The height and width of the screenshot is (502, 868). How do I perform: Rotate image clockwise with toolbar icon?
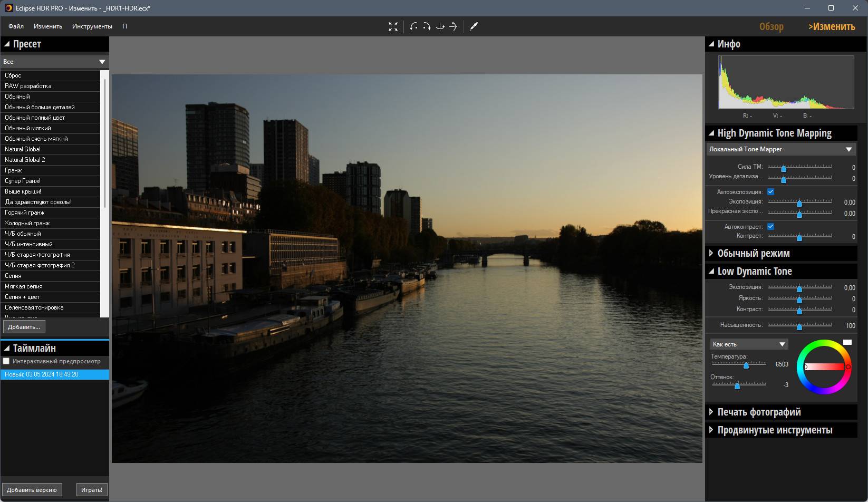(x=427, y=26)
